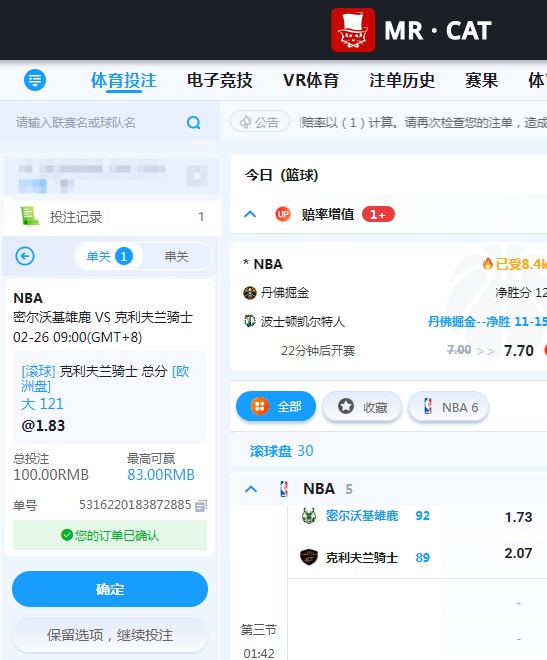Click the 丹佛掘金--净胜 11-15 link
Image resolution: width=547 pixels, height=660 pixels.
pyautogui.click(x=487, y=322)
